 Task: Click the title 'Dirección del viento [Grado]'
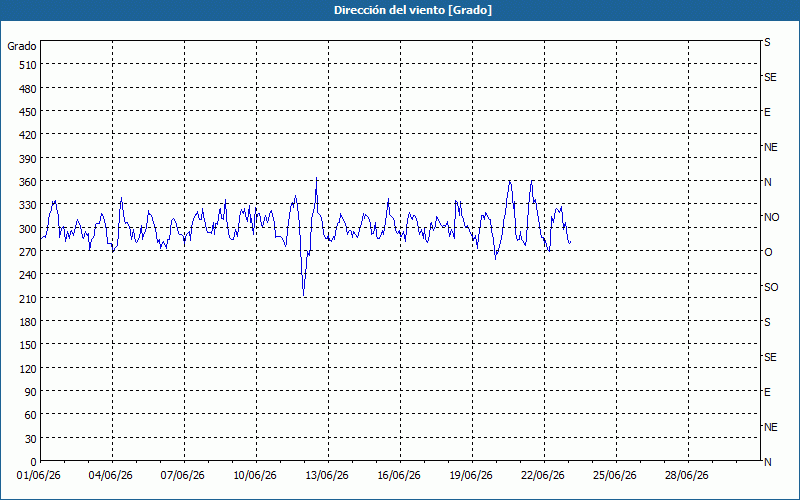pyautogui.click(x=413, y=10)
